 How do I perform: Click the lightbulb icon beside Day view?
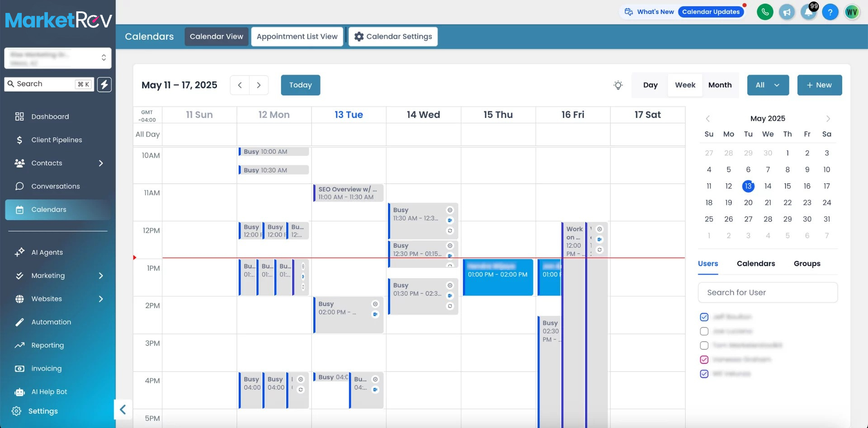coord(618,85)
